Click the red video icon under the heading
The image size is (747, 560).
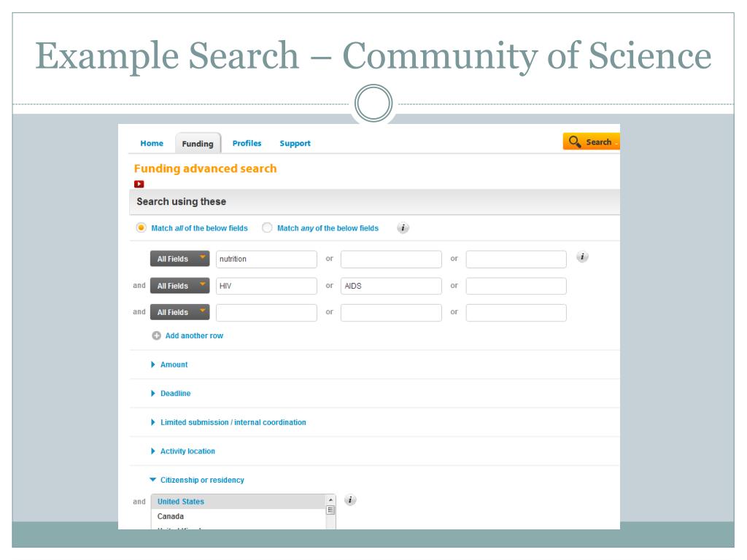[x=139, y=184]
